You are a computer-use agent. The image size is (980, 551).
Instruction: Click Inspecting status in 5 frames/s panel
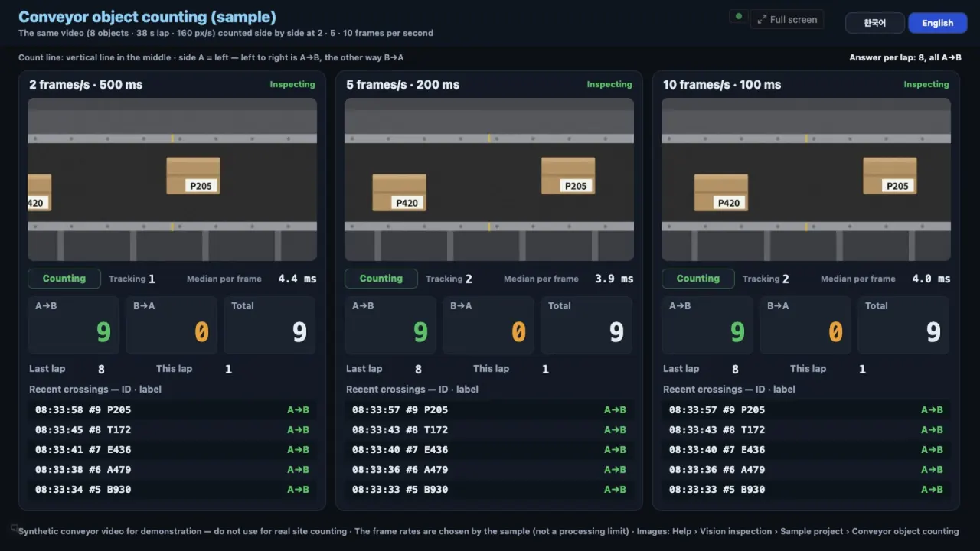tap(609, 84)
